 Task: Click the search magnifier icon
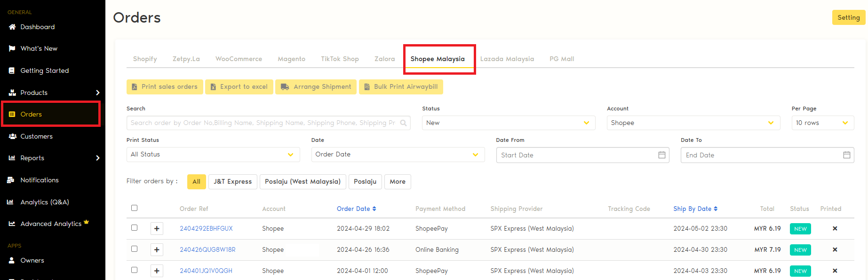[403, 123]
